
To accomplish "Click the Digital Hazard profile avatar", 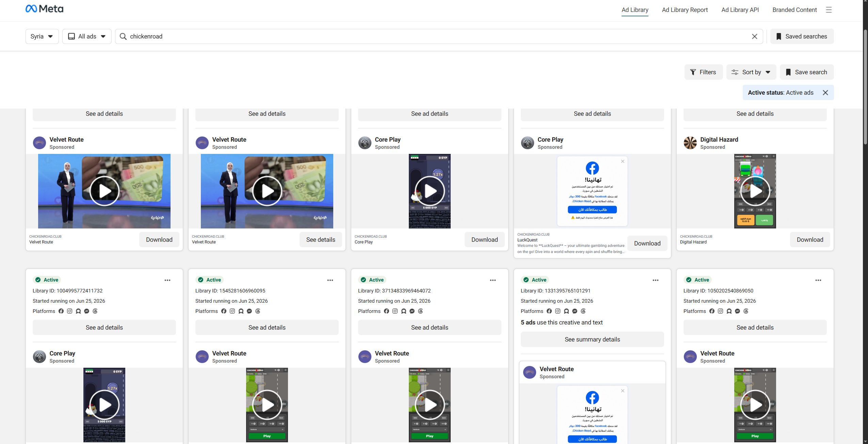I will click(690, 143).
